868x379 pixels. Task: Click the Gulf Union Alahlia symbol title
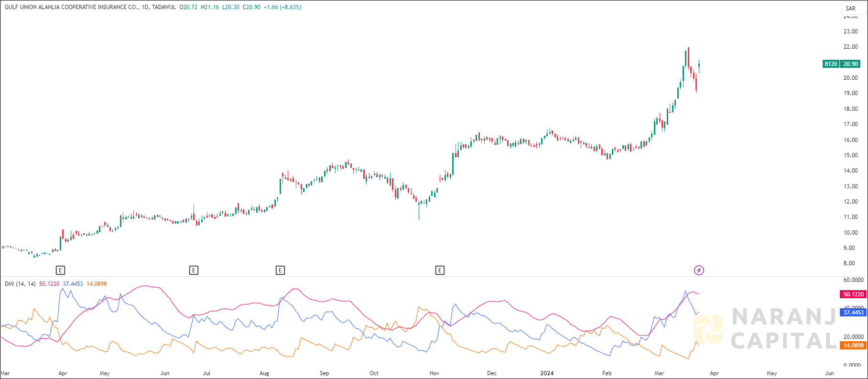[71, 7]
